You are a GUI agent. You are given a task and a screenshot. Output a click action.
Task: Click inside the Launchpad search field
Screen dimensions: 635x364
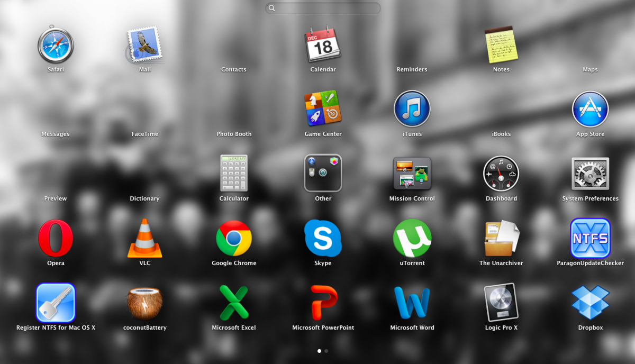[323, 8]
